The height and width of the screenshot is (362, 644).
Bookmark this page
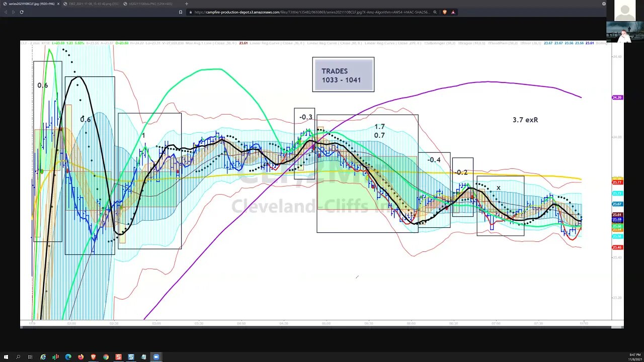tap(180, 12)
